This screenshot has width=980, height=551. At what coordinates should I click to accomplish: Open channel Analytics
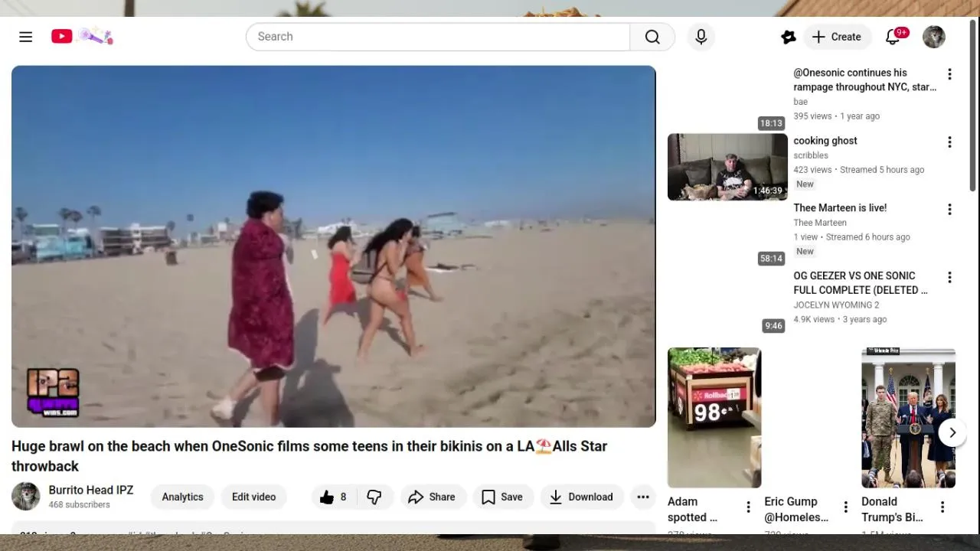tap(182, 497)
